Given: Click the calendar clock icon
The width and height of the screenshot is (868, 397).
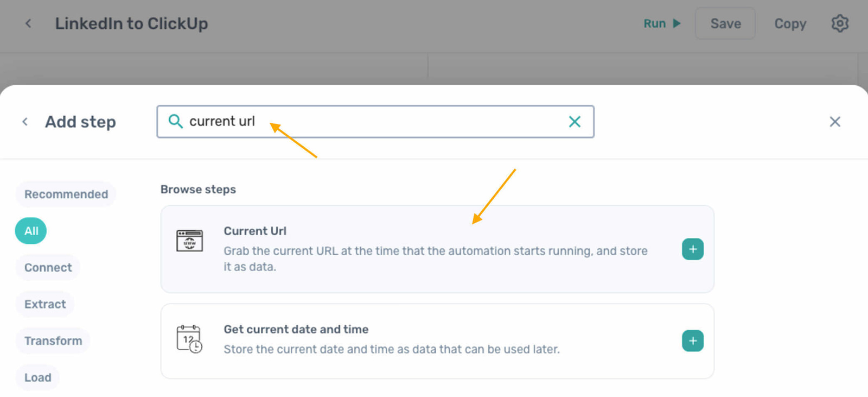Looking at the screenshot, I should click(189, 339).
